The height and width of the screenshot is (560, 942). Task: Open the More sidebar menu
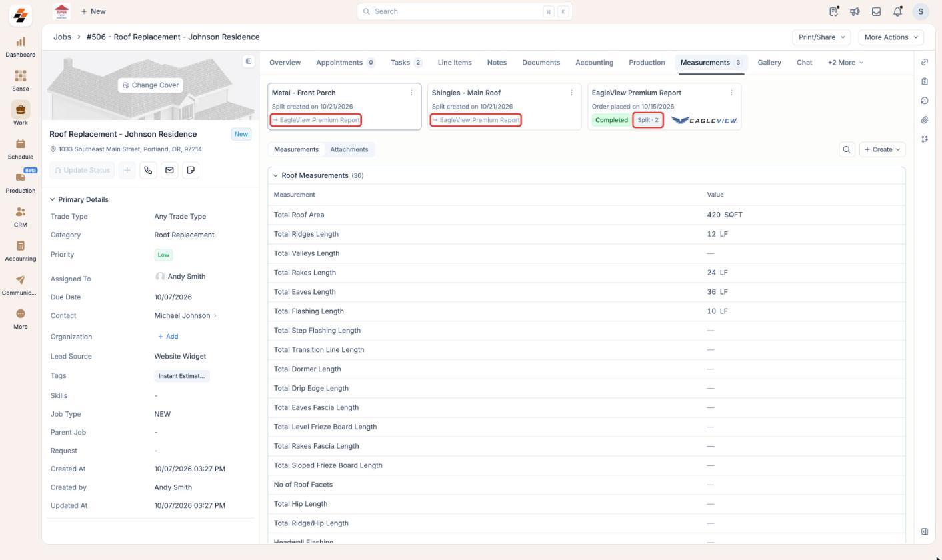point(20,319)
